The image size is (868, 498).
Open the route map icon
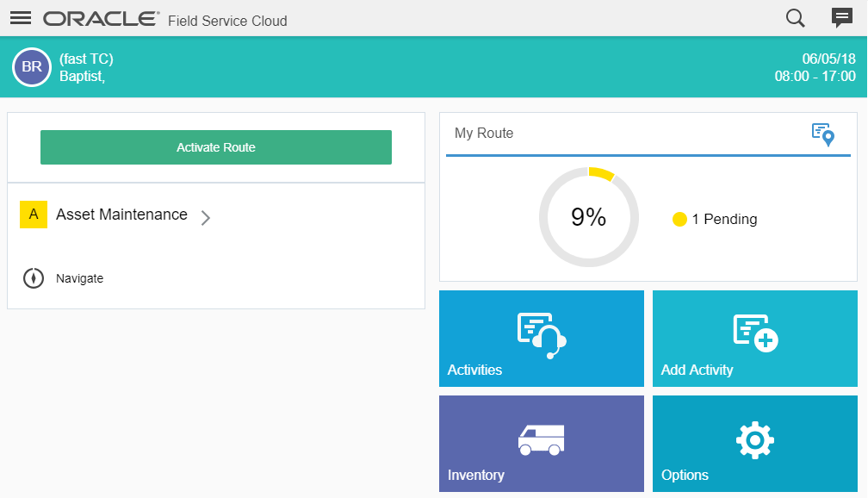[823, 134]
